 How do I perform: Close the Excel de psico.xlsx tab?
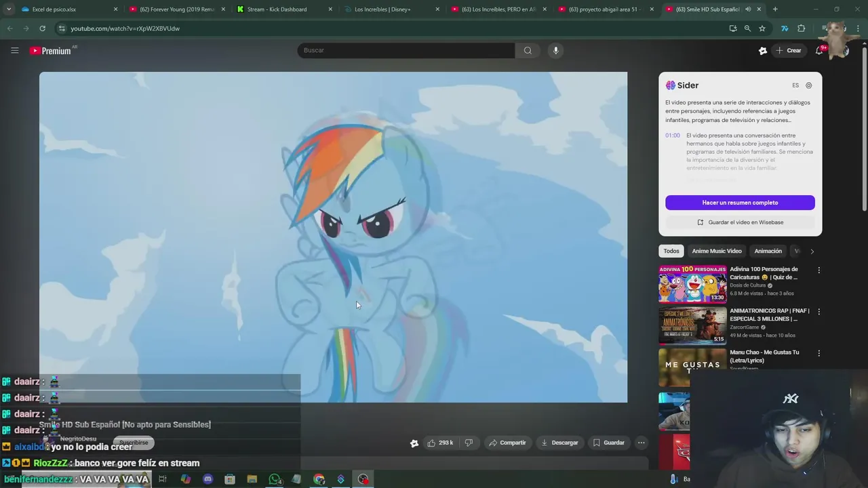pyautogui.click(x=116, y=9)
